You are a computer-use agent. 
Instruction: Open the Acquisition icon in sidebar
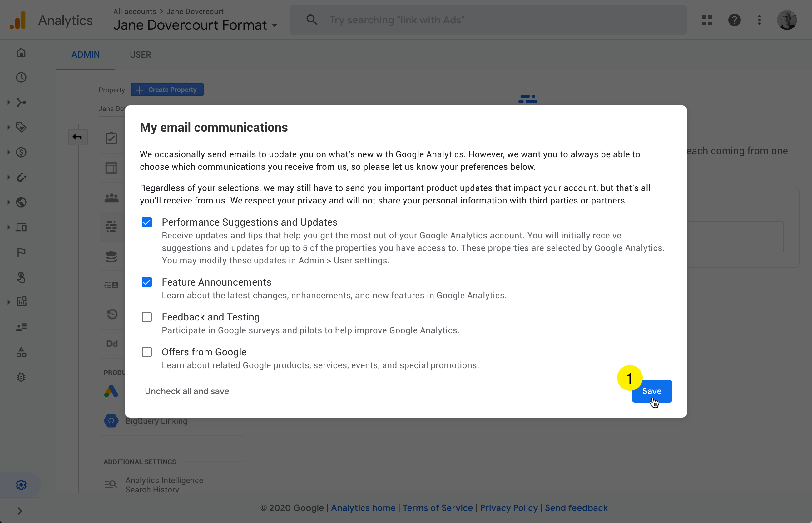click(21, 102)
